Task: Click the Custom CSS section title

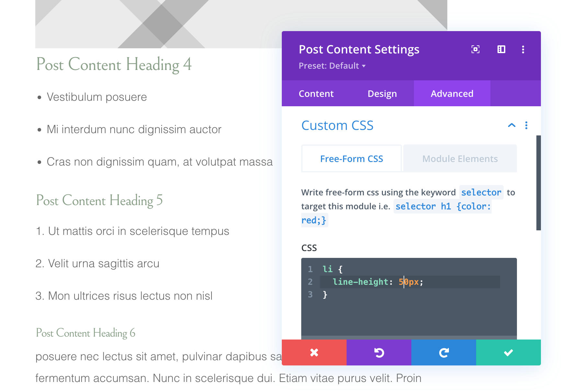Action: point(337,125)
